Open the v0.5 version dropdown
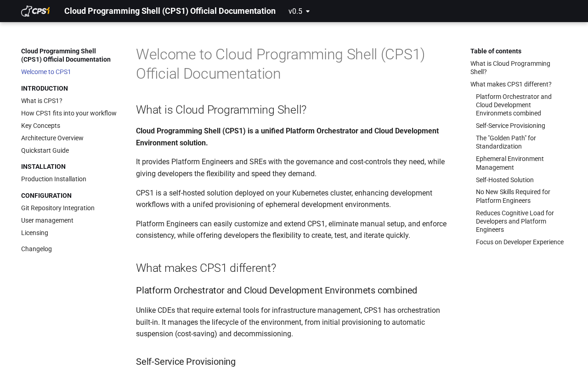588x368 pixels. click(x=299, y=11)
